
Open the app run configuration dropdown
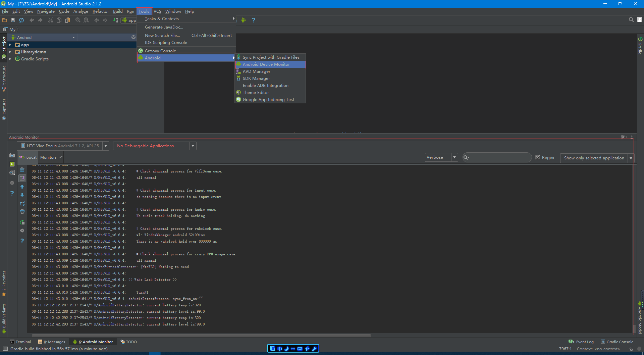coord(129,20)
